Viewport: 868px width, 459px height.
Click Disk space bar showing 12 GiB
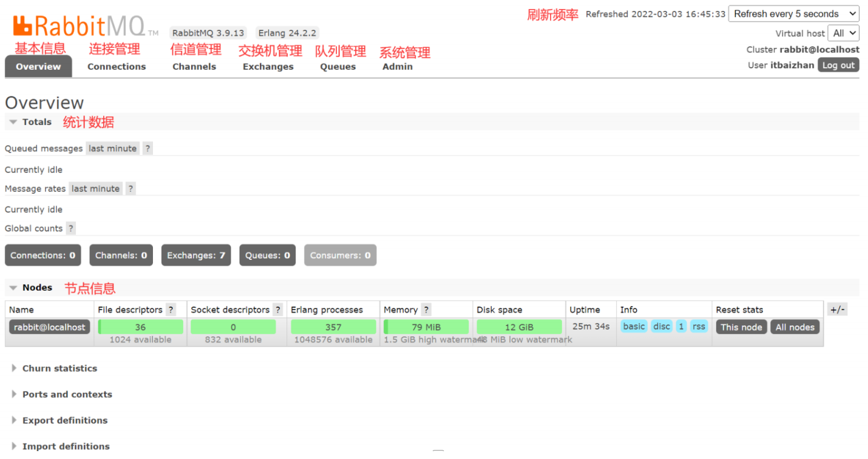[519, 327]
